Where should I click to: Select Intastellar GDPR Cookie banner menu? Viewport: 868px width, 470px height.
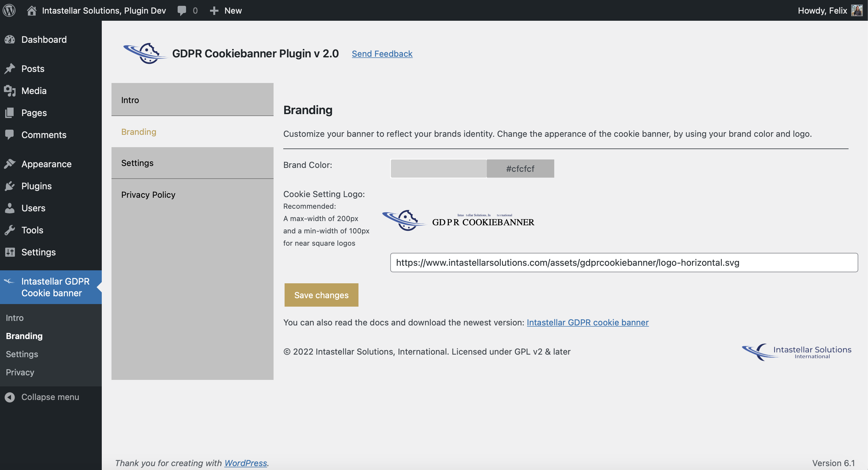(x=51, y=287)
